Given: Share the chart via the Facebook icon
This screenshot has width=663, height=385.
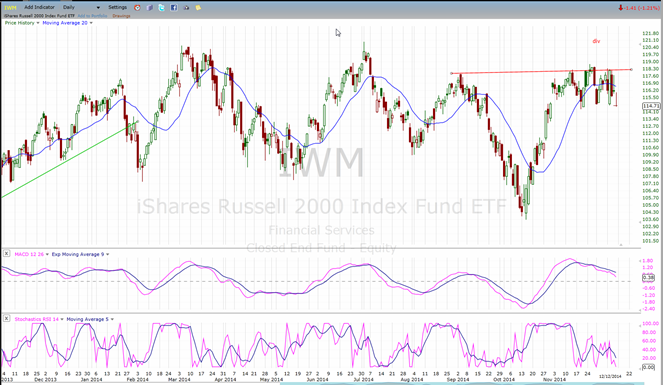Looking at the screenshot, I should tap(174, 8).
